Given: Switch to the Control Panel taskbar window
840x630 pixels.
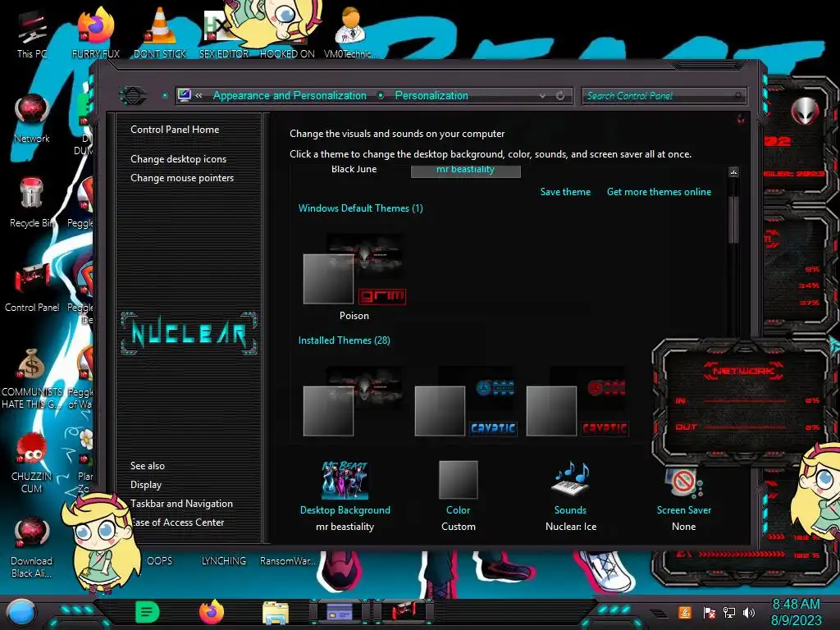Looking at the screenshot, I should [x=339, y=612].
